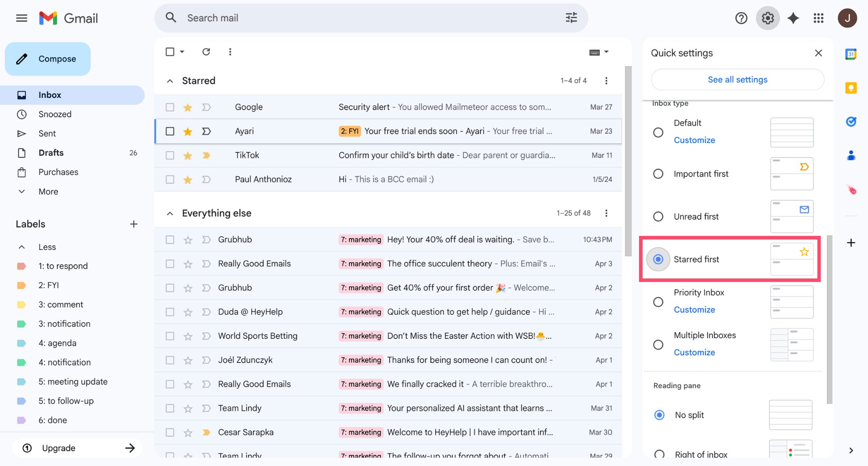The height and width of the screenshot is (466, 868).
Task: Unstar the TikTok email
Action: pos(188,155)
